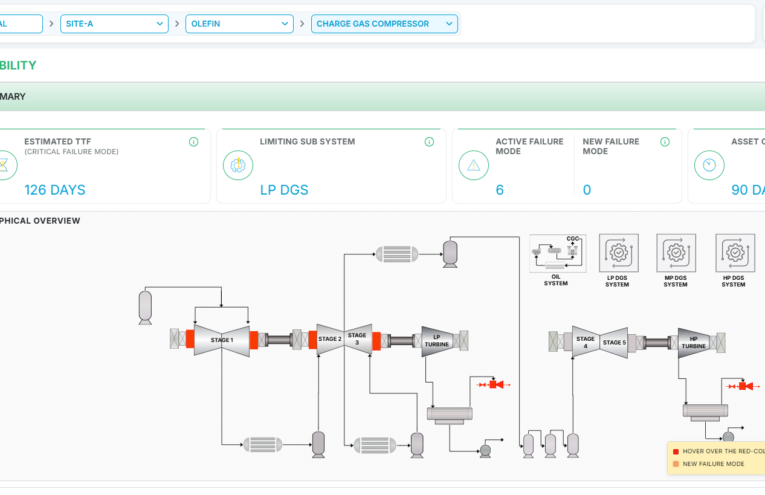Open the LP DGS SYSTEM icon
The height and width of the screenshot is (495, 765).
[619, 253]
